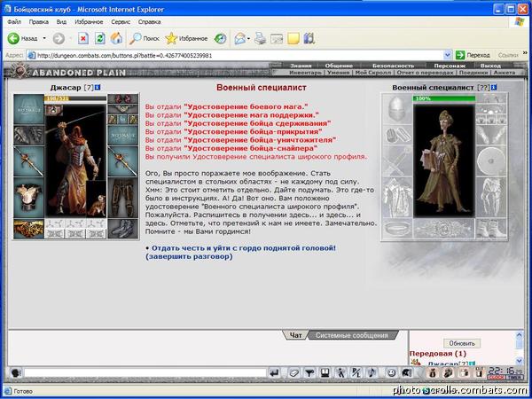Image resolution: width=532 pixels, height=399 pixels.
Task: Open the Сервис menu
Action: coord(121,21)
